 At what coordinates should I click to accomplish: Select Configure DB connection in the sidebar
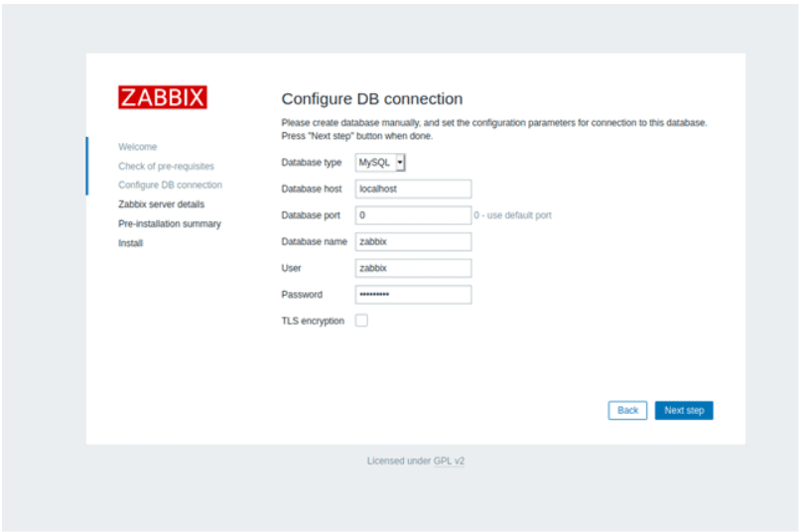click(x=170, y=186)
